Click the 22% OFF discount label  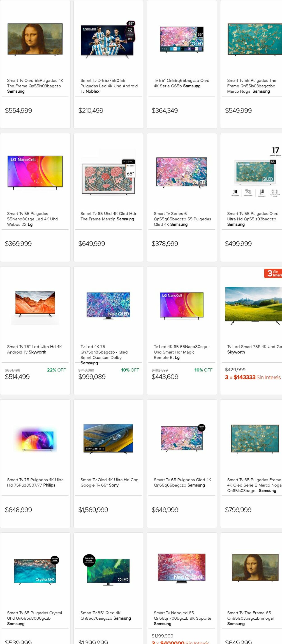tap(56, 370)
